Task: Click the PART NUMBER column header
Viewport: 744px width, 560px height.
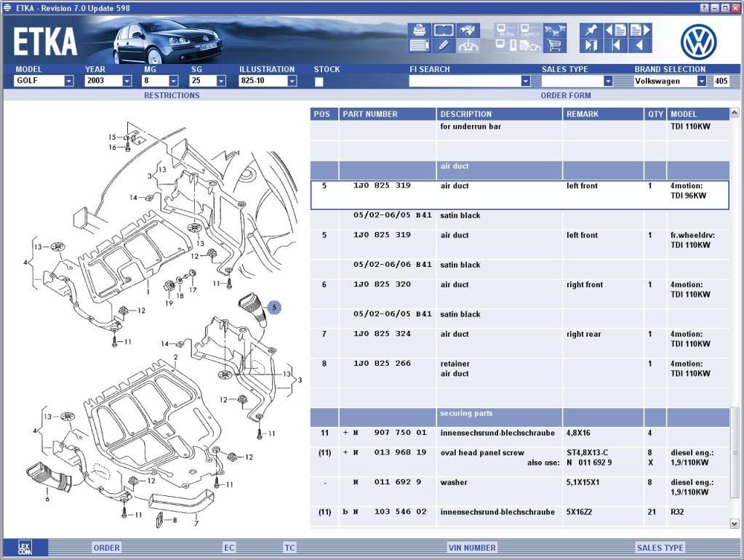Action: pos(387,114)
